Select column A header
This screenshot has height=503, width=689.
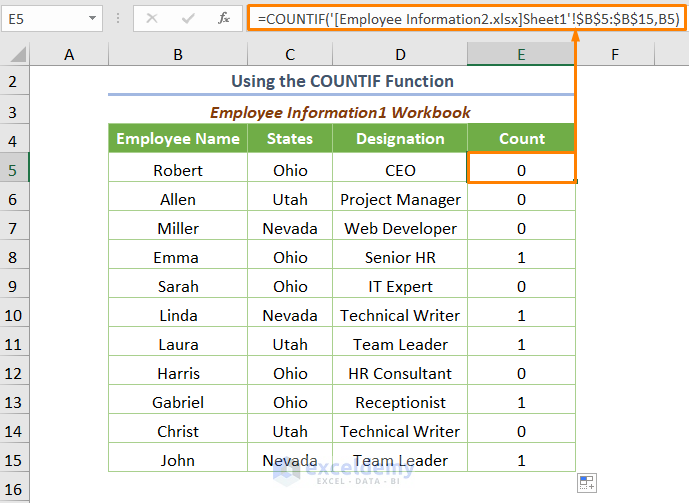coord(69,55)
